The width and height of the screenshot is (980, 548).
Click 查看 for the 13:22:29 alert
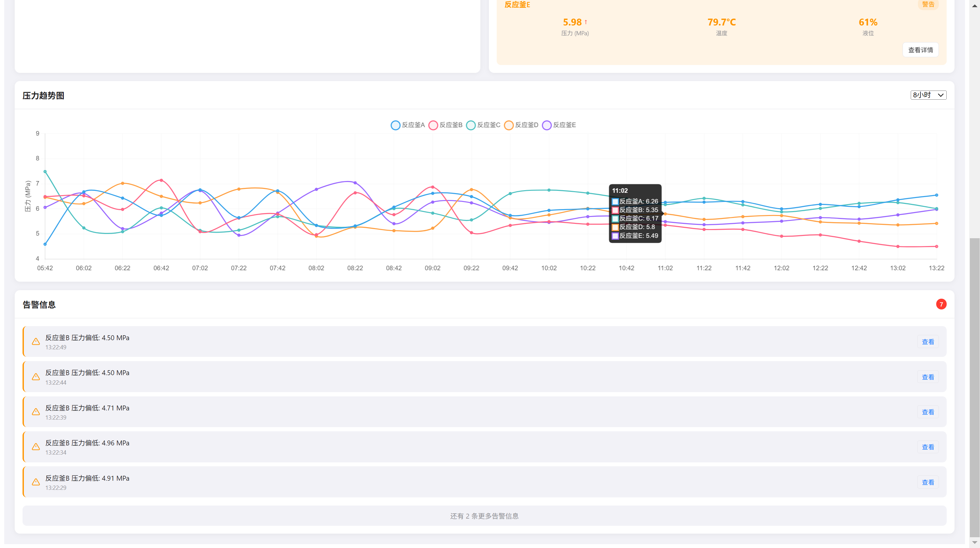[927, 482]
